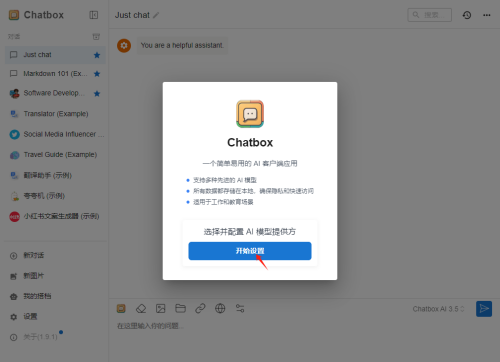Open 设置 settings in the sidebar
This screenshot has width=500, height=362.
coord(55,317)
